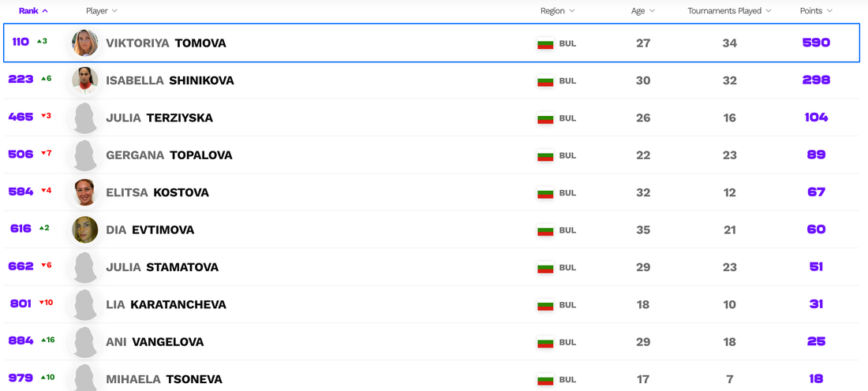Click the Bulgarian flag beside Viktoriya Tomova
868x391 pixels.
pyautogui.click(x=545, y=43)
